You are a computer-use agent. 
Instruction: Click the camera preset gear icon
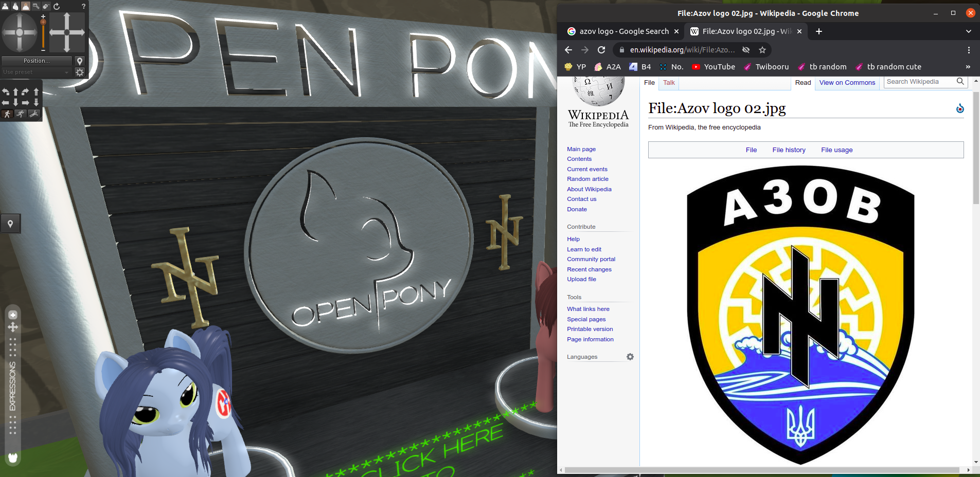point(80,72)
